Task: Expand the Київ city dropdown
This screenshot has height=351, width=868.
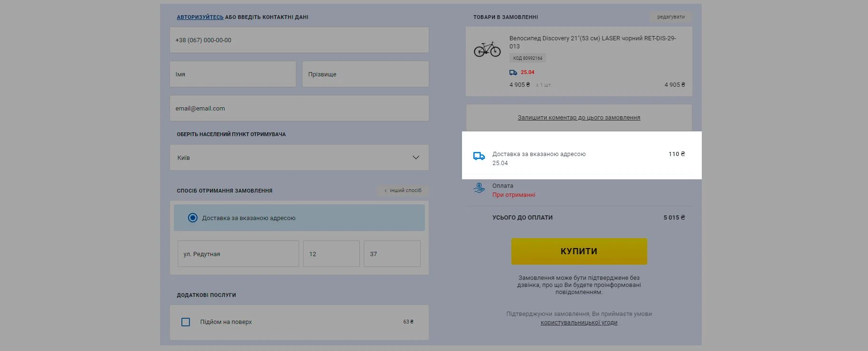Action: click(299, 157)
